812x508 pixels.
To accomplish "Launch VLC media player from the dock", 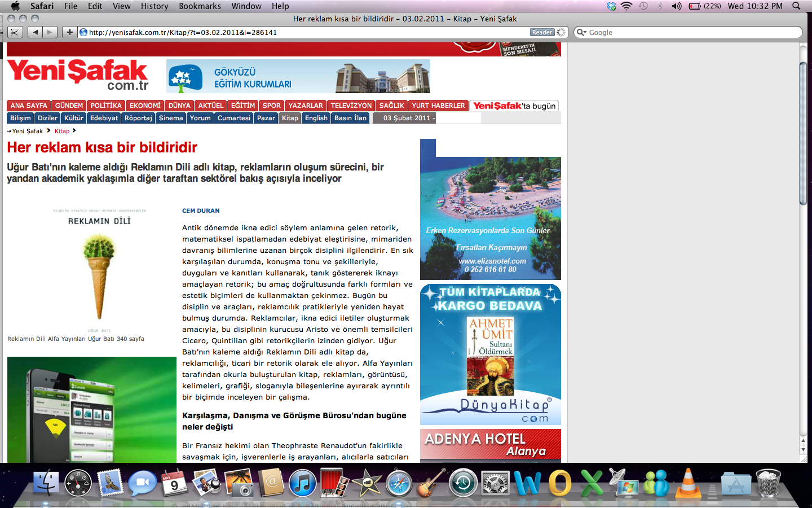I will (688, 484).
